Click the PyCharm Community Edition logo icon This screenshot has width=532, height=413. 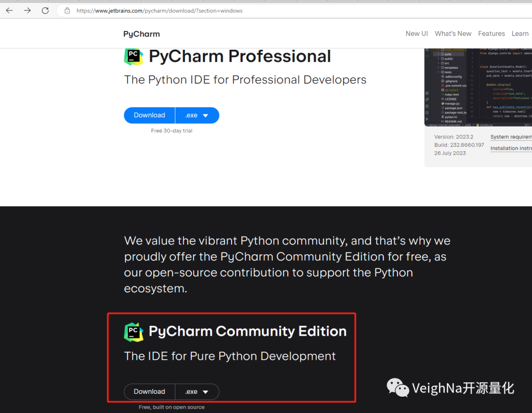(133, 332)
